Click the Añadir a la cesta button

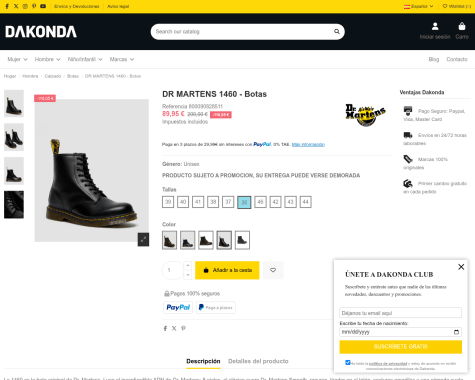227,270
